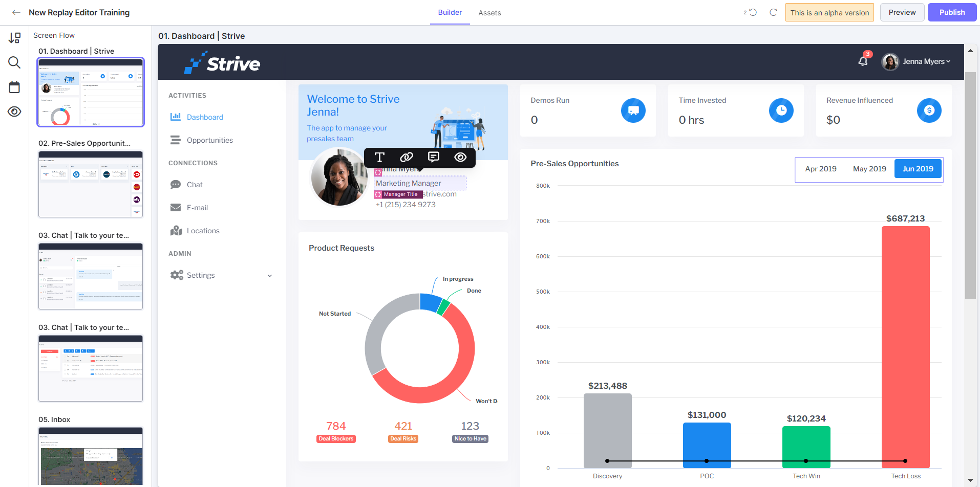Click Jenna Myers' small avatar in header
980x487 pixels.
[x=890, y=61]
